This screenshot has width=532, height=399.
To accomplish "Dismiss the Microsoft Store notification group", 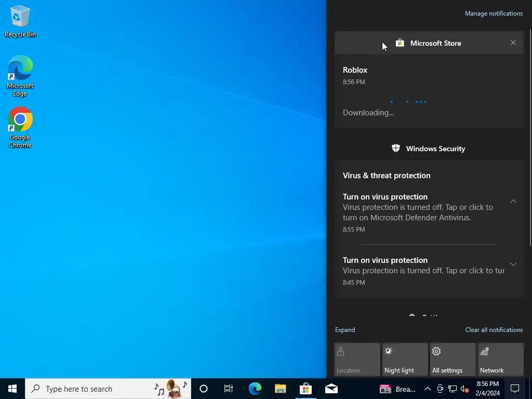I will point(513,43).
